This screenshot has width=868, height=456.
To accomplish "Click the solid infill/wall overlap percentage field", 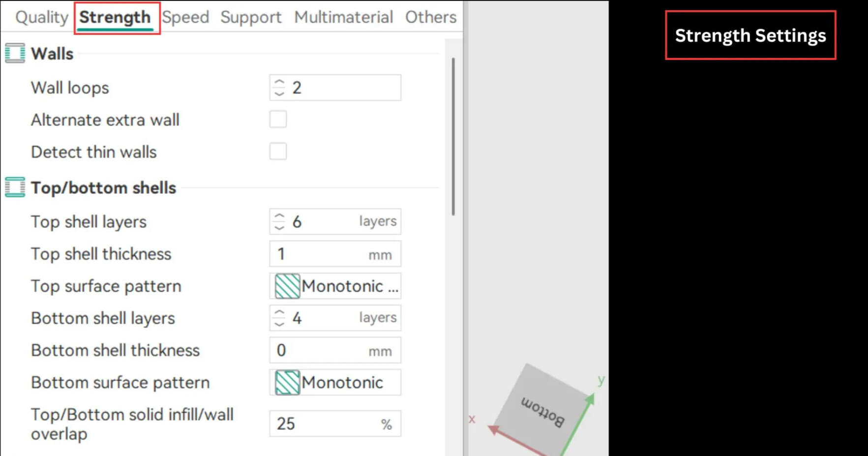I will click(325, 424).
